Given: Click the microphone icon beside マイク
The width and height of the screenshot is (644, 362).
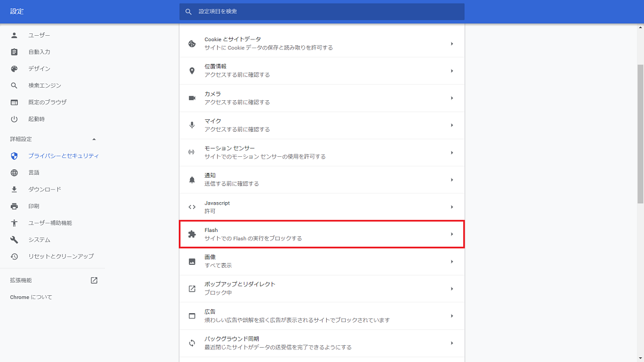Looking at the screenshot, I should (192, 125).
